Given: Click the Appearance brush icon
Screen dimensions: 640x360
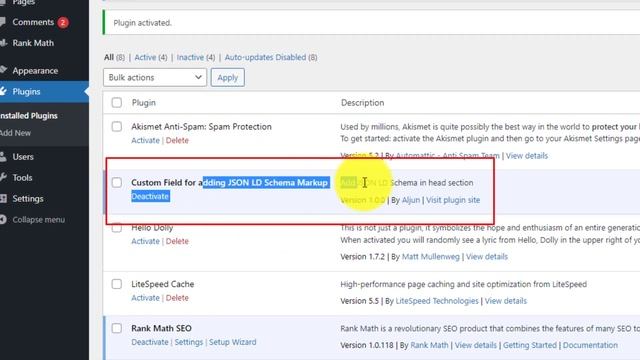Looking at the screenshot, I should [3, 70].
